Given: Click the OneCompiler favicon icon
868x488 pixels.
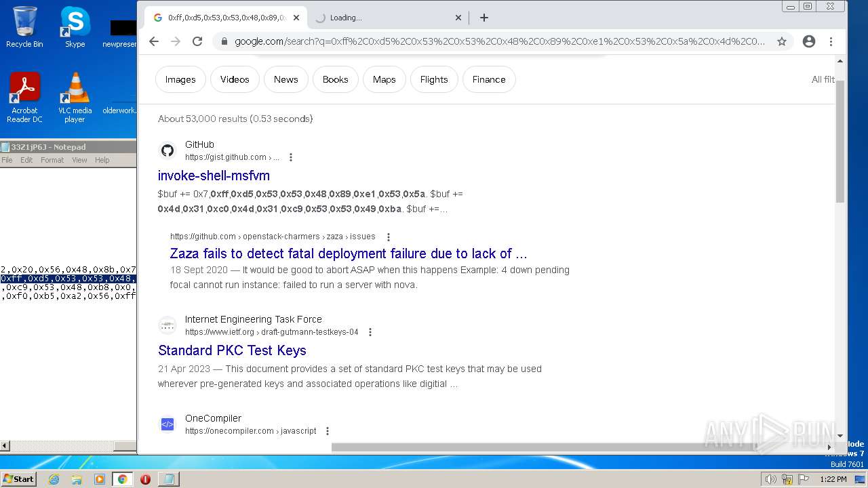Looking at the screenshot, I should (167, 424).
